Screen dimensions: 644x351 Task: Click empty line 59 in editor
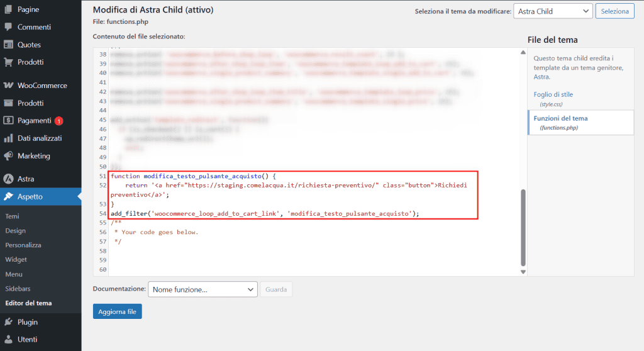click(314, 260)
